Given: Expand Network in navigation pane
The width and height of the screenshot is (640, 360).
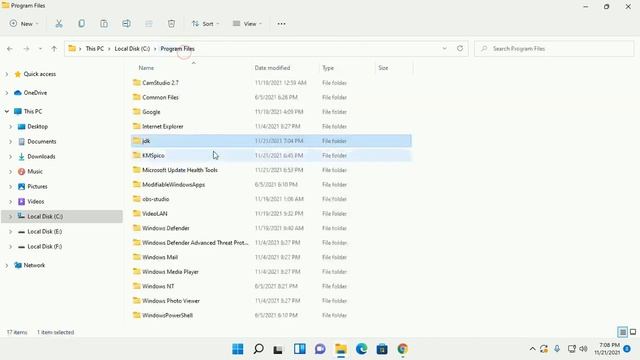Looking at the screenshot, I should point(7,265).
